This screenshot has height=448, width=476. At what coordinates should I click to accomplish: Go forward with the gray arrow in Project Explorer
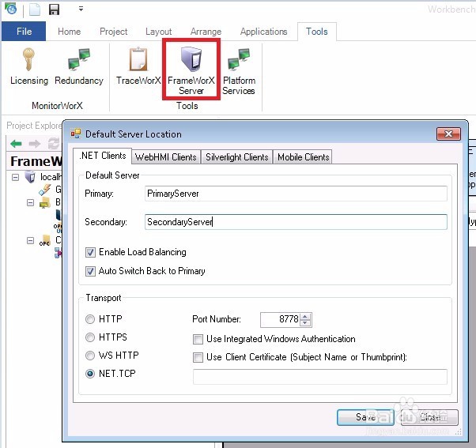pos(34,144)
